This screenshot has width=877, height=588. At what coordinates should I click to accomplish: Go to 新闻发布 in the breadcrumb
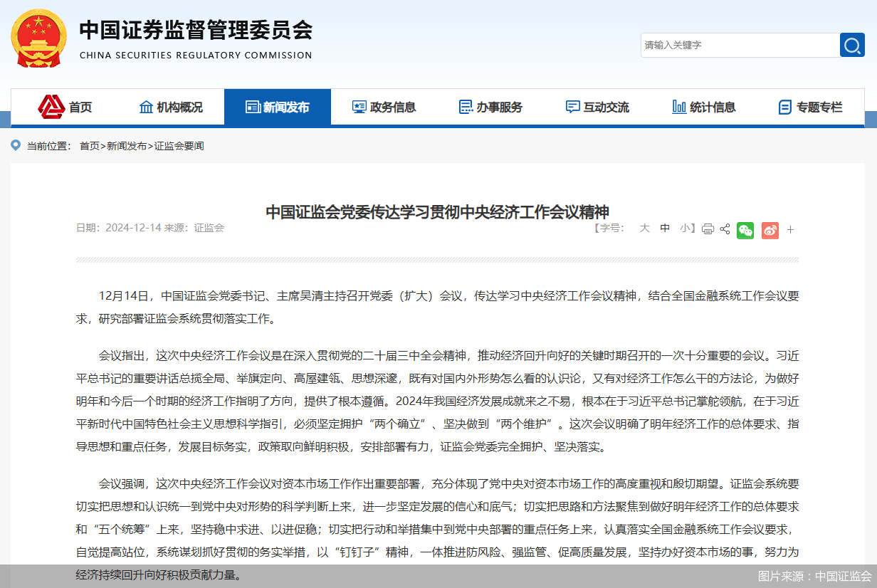coord(127,146)
